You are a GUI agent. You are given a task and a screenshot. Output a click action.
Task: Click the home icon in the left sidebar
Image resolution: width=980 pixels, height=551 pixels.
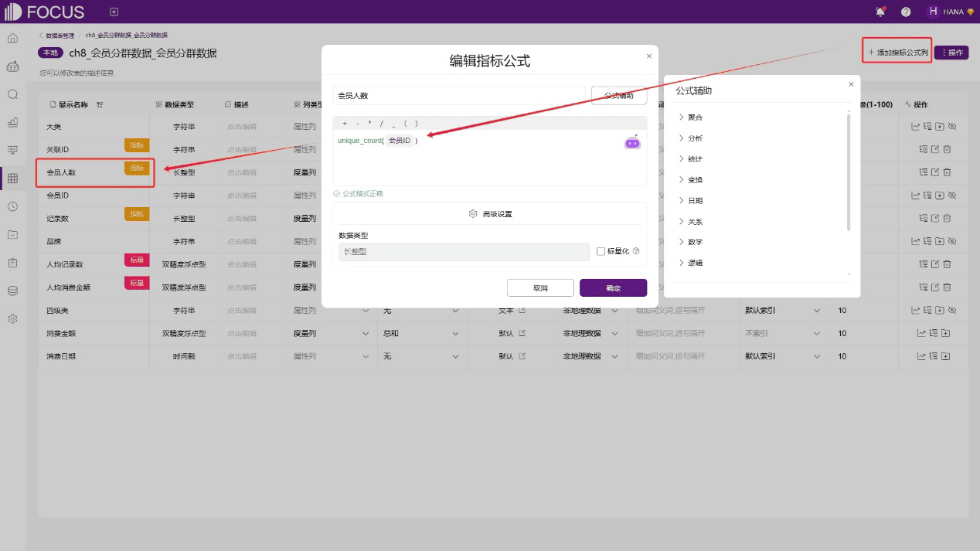pyautogui.click(x=12, y=38)
